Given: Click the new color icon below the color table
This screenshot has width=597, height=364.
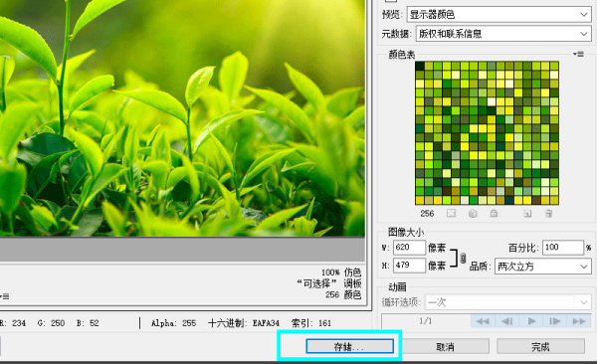Looking at the screenshot, I should coord(527,213).
